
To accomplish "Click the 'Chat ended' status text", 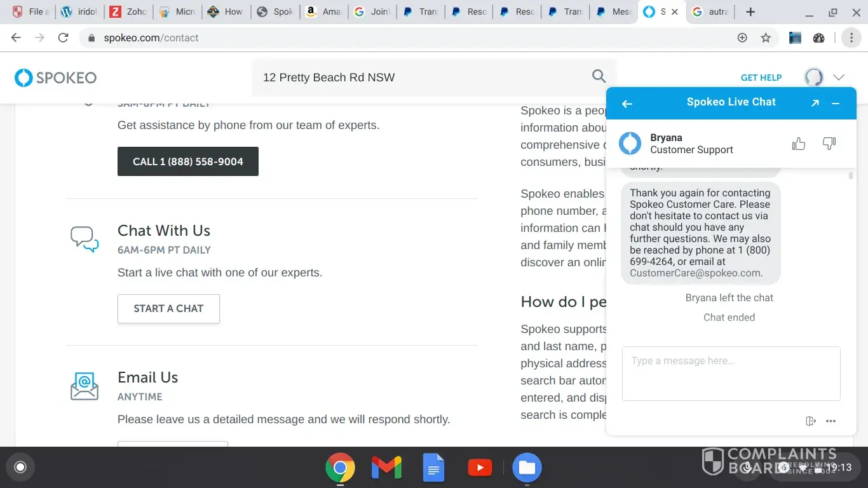I will 729,318.
